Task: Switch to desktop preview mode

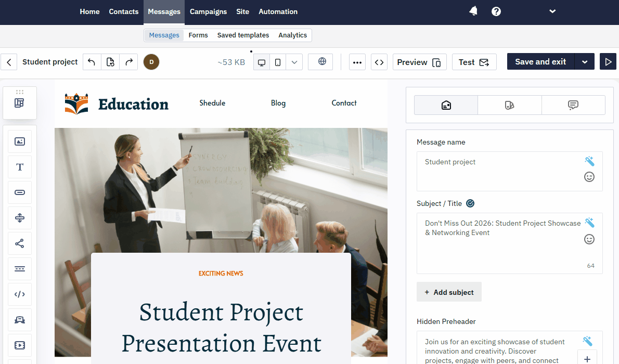Action: [x=261, y=62]
